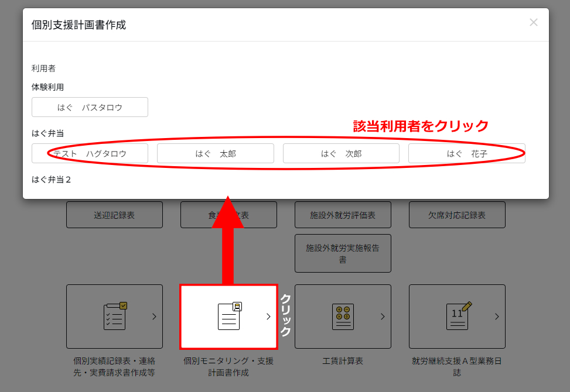
Task: Click the checklist icon for 個別実績記録表
Action: point(115,316)
